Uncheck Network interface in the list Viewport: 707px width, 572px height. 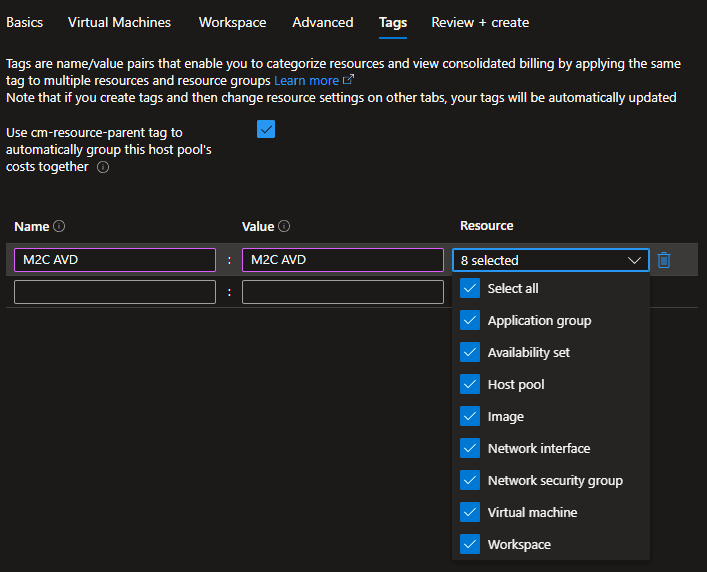pos(470,449)
